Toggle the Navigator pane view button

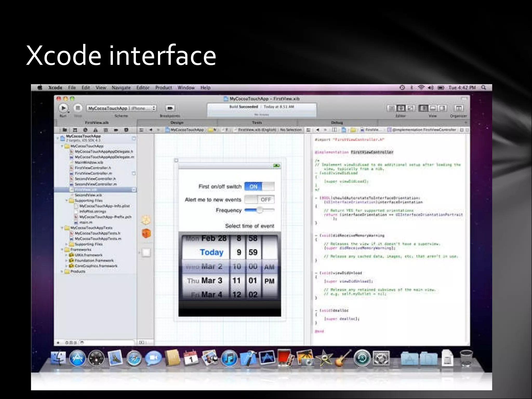(x=423, y=108)
